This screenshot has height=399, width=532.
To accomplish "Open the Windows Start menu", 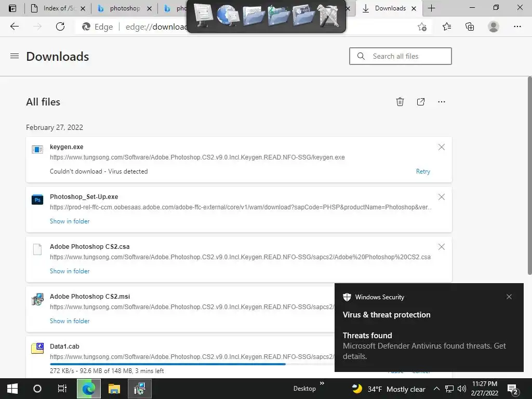I will pos(12,389).
